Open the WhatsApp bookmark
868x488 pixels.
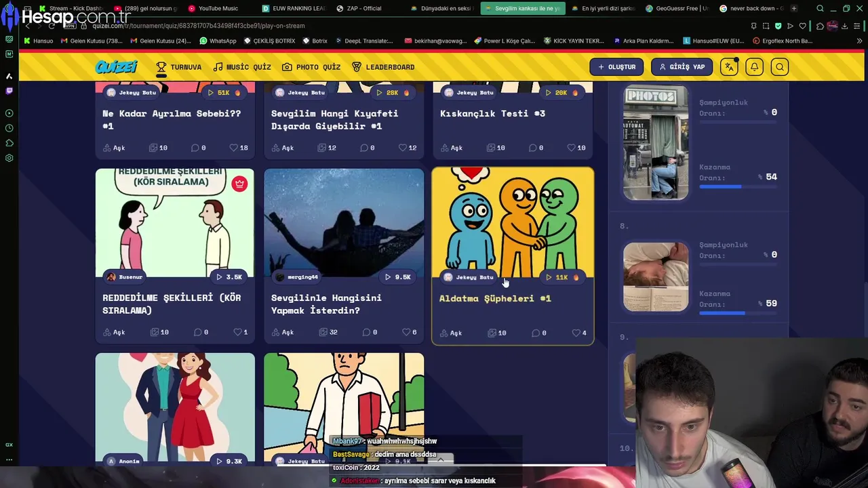pyautogui.click(x=218, y=41)
